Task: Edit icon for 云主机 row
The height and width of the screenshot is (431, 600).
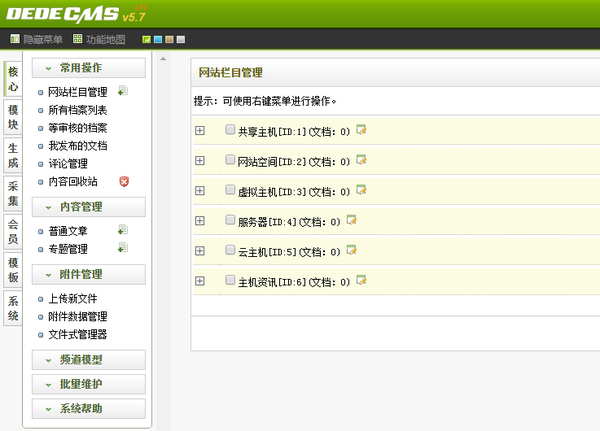Action: point(351,250)
